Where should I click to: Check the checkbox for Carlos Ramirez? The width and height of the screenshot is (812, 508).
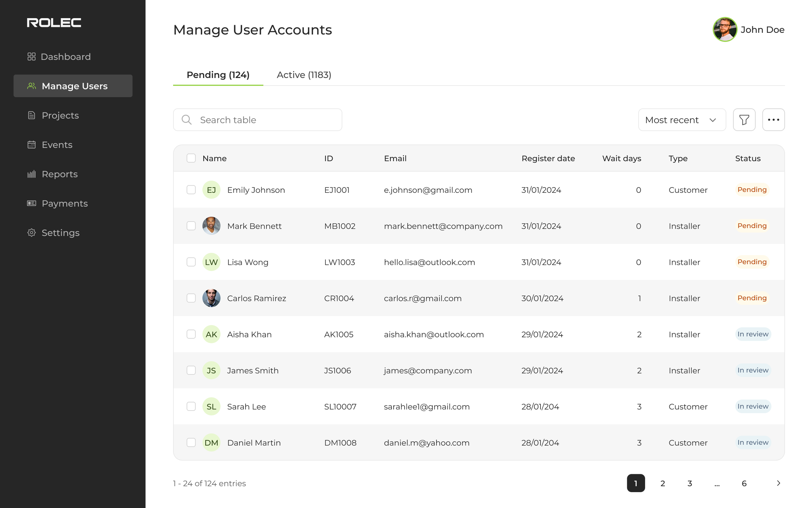(191, 298)
